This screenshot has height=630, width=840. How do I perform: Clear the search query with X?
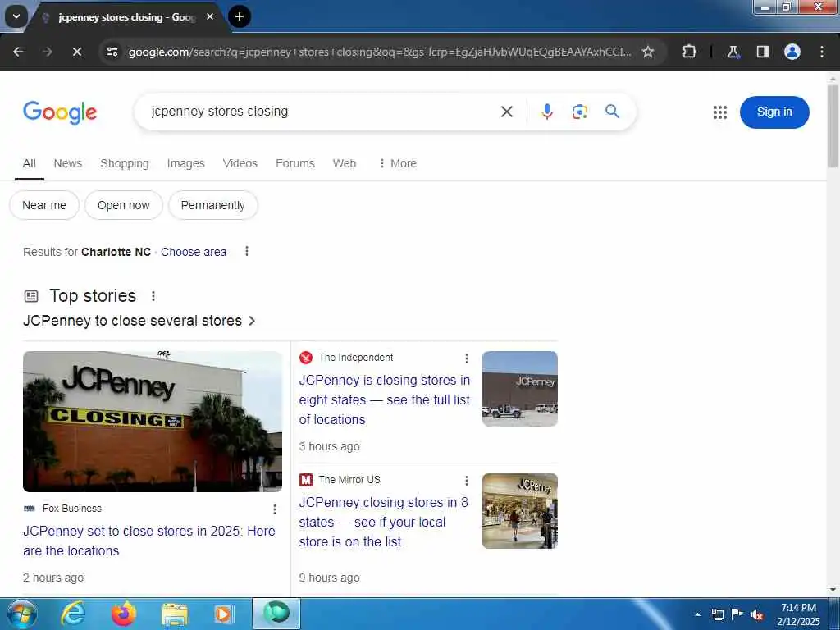[x=507, y=112]
